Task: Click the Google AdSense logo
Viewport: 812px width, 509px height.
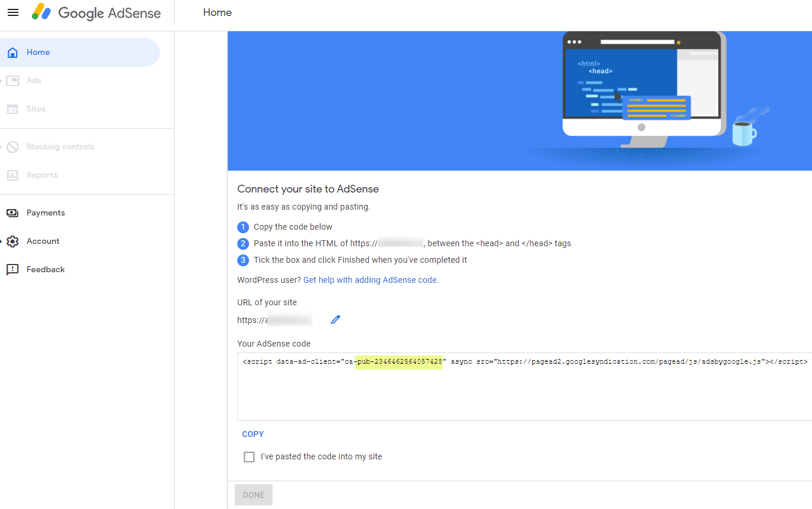Action: [96, 12]
